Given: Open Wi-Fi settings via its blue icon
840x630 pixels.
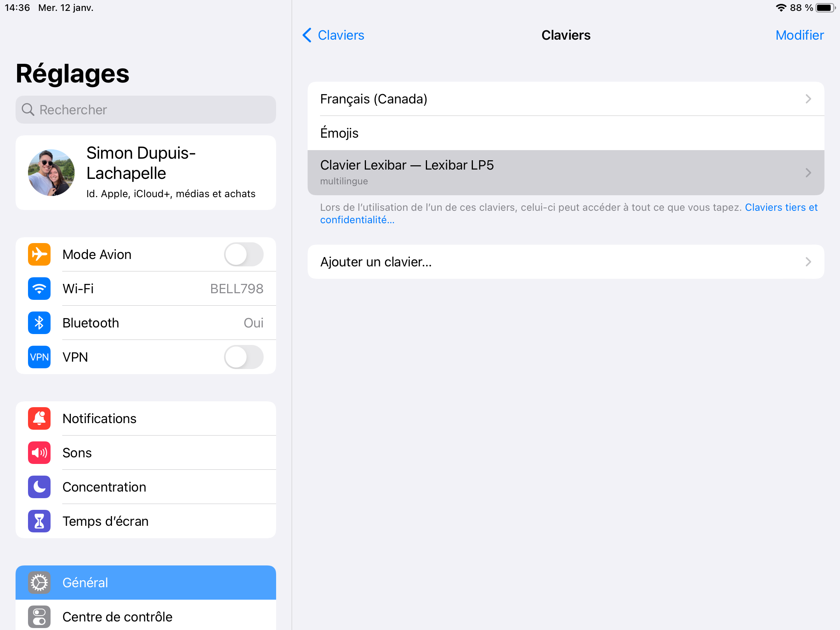Looking at the screenshot, I should (39, 289).
